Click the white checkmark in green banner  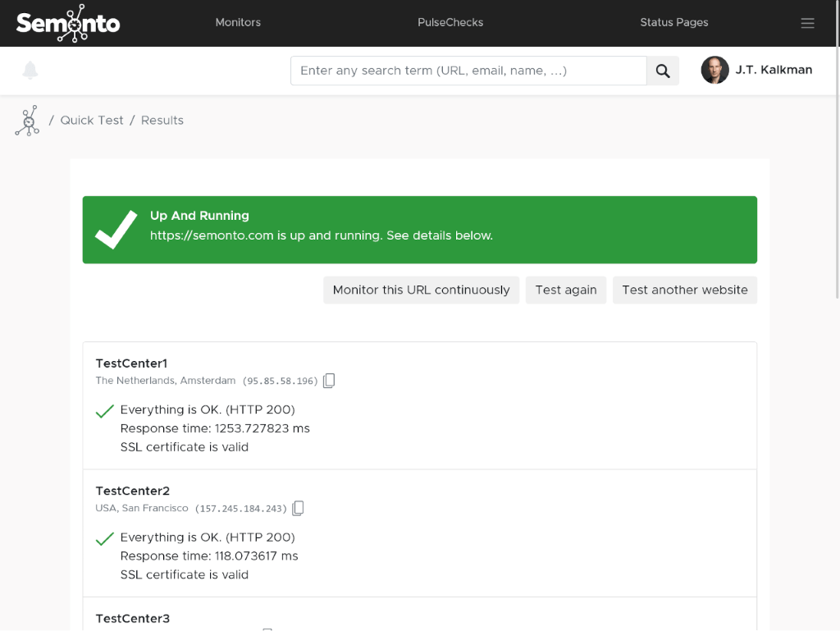[x=116, y=229]
